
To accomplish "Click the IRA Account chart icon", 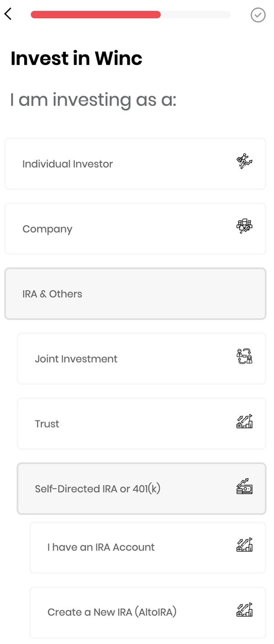I will (x=244, y=544).
